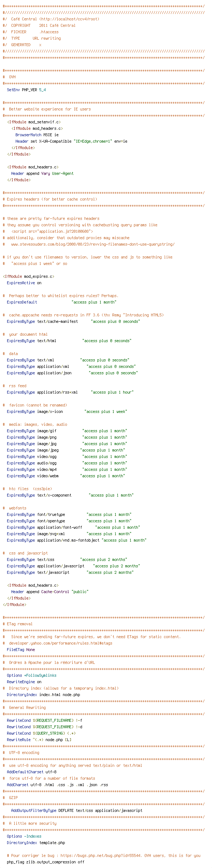Click the FileETag None directive

(21, 650)
